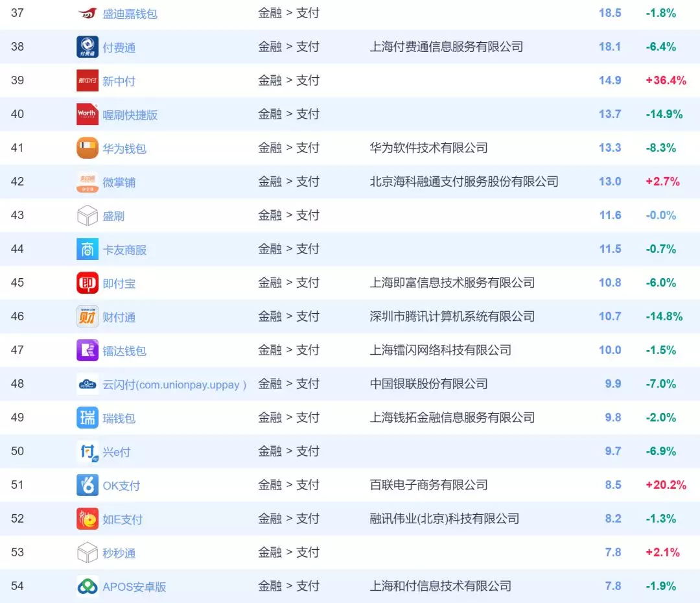
Task: Click the 财付通 app icon
Action: click(x=87, y=316)
